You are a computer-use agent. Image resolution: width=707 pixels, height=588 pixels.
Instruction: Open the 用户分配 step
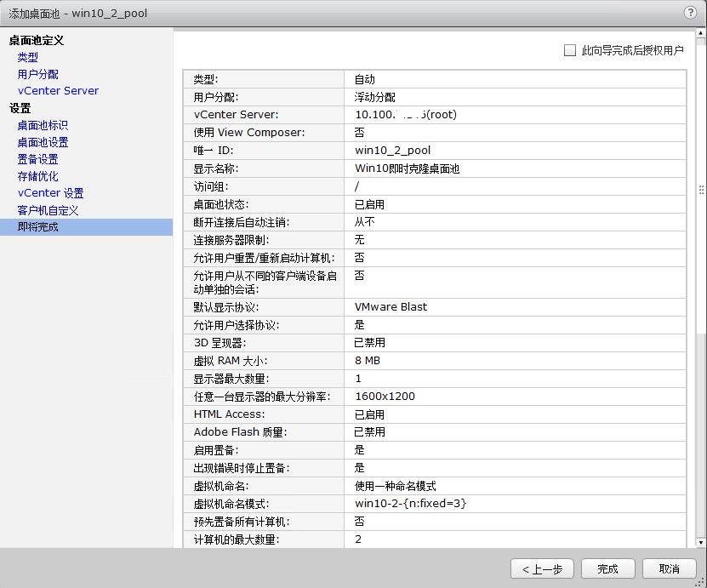pyautogui.click(x=37, y=74)
